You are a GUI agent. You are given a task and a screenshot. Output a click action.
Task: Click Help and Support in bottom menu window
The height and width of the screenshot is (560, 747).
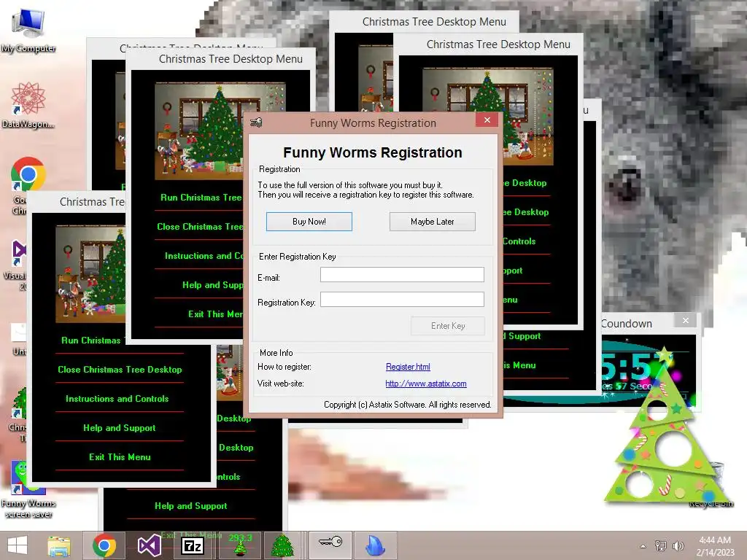point(191,506)
